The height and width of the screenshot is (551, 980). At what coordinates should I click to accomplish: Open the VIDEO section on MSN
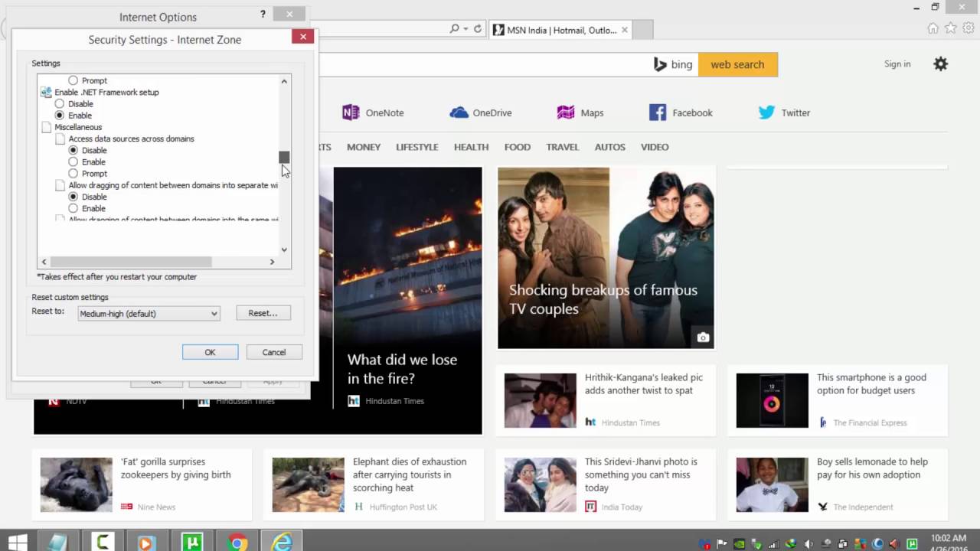click(655, 147)
